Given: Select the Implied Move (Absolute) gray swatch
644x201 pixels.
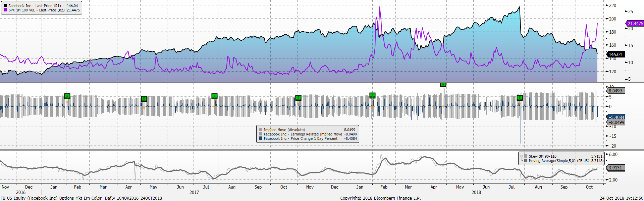Looking at the screenshot, I should (261, 130).
